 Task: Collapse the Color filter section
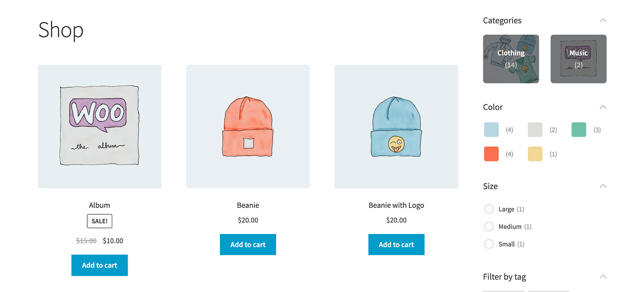point(603,107)
